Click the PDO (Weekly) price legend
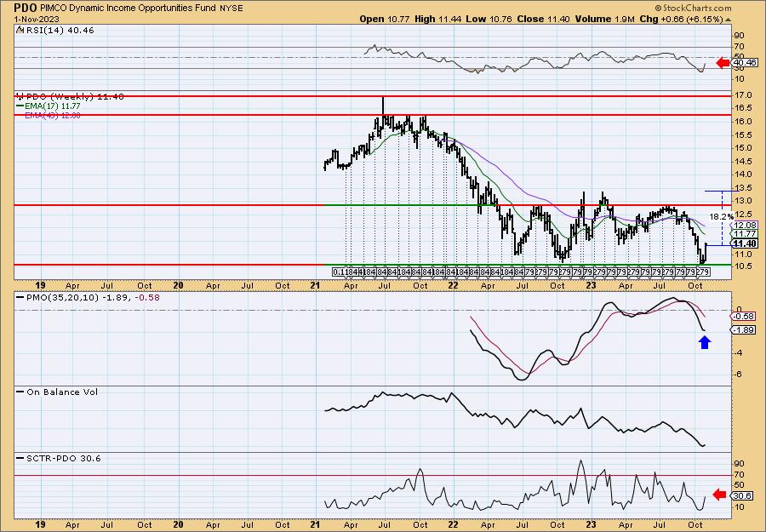This screenshot has width=766, height=532. pos(71,96)
